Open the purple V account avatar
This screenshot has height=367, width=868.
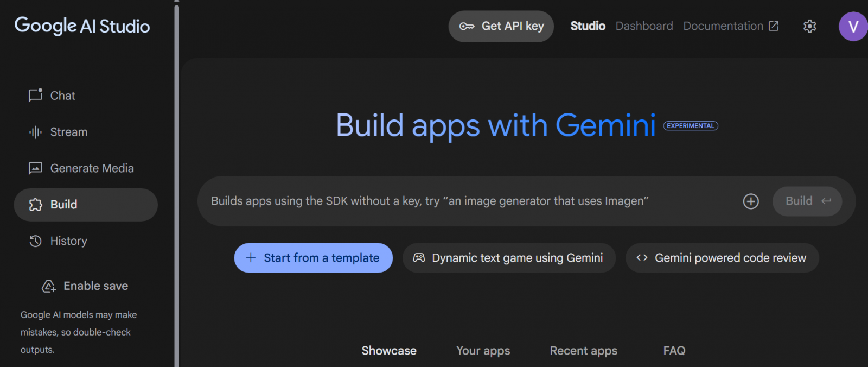(853, 26)
